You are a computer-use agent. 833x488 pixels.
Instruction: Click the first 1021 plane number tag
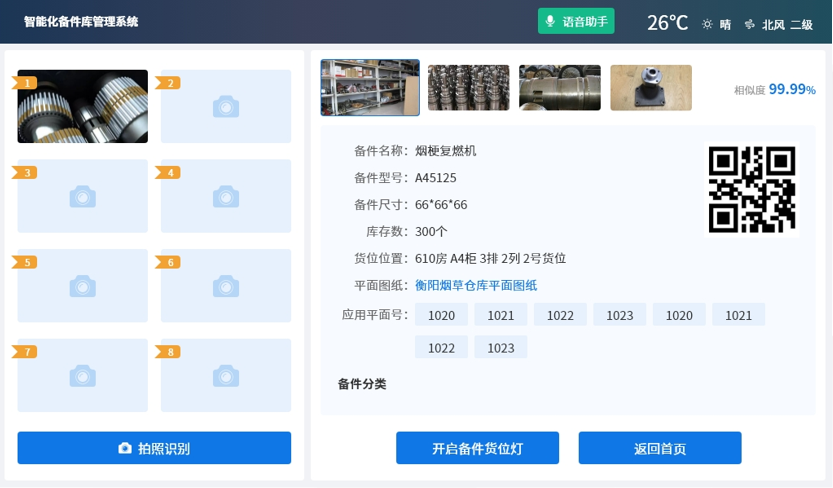coord(501,315)
